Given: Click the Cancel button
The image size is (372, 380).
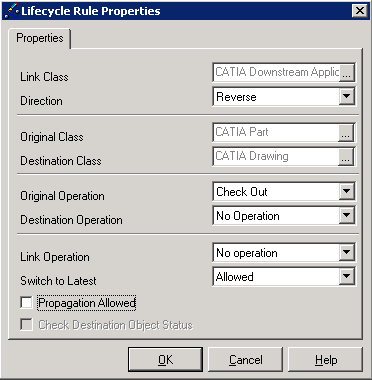Looking at the screenshot, I should (245, 360).
